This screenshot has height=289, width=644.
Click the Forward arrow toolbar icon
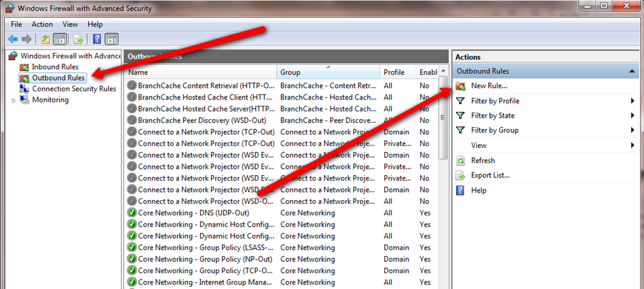click(26, 40)
